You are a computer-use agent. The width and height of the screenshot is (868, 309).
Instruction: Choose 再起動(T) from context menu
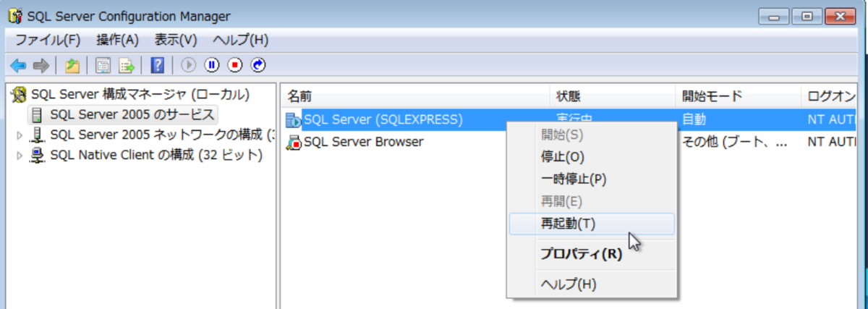click(x=592, y=224)
